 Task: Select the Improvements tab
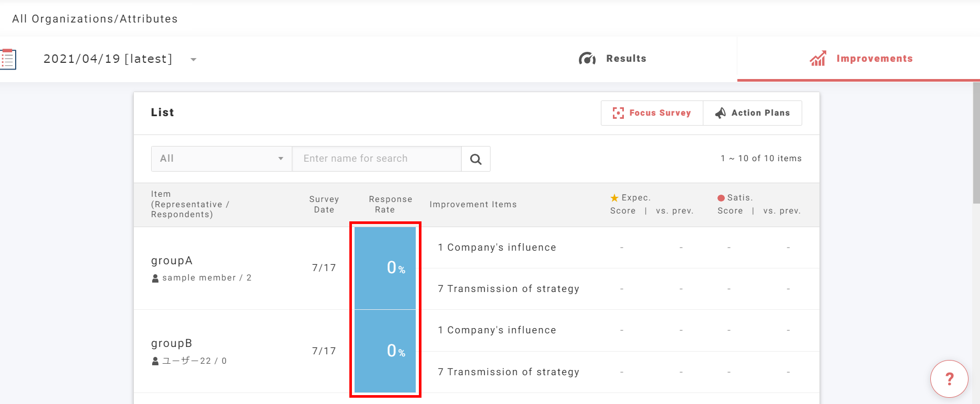(874, 59)
